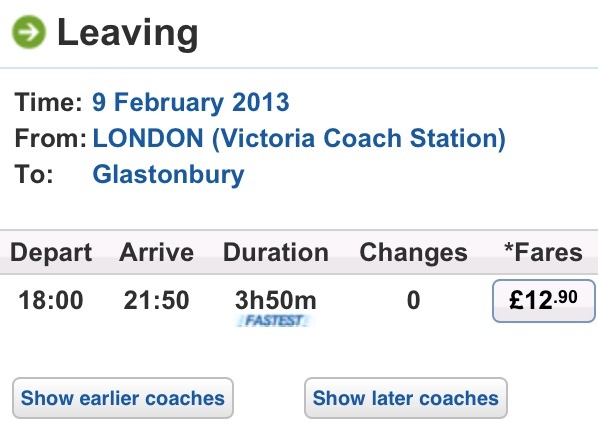Click the Depart column header
The width and height of the screenshot is (598, 434).
tap(51, 252)
